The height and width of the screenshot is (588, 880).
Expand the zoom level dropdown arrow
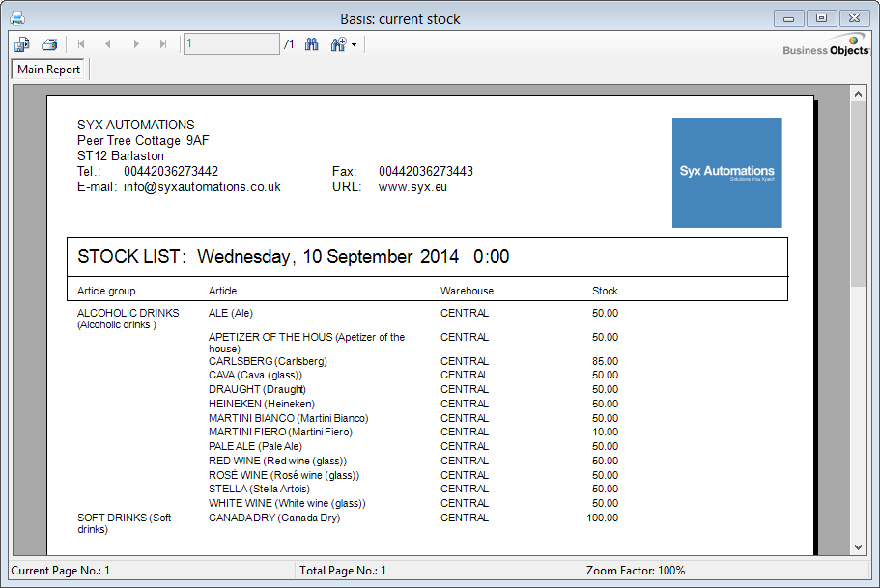pyautogui.click(x=355, y=45)
